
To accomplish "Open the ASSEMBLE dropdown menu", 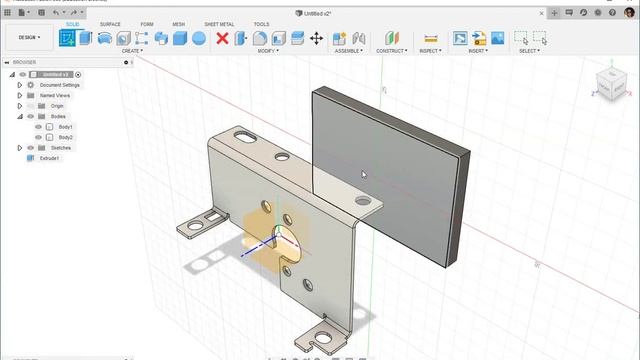I will click(x=349, y=51).
